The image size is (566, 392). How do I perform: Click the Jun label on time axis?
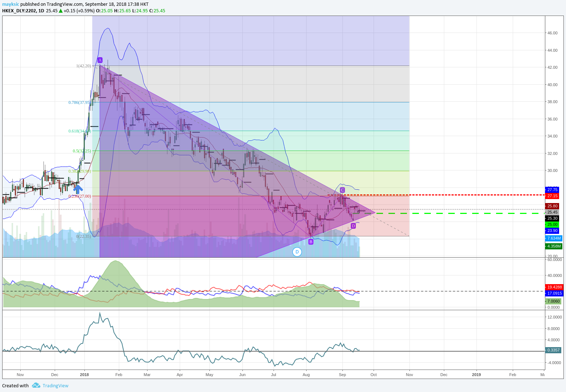coord(242,375)
